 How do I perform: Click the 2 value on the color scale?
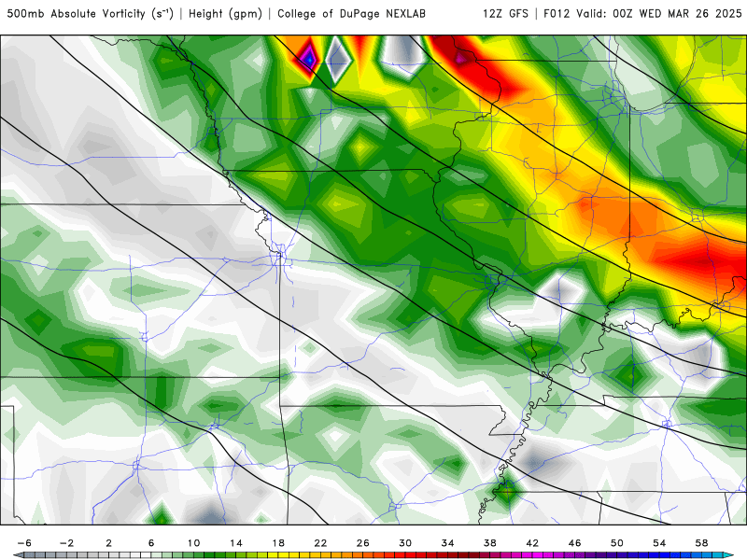[x=108, y=543]
